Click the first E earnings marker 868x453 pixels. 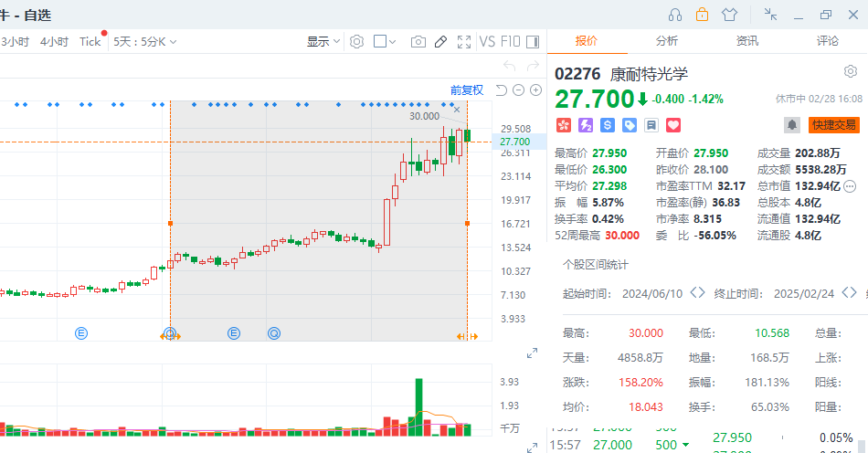point(81,333)
